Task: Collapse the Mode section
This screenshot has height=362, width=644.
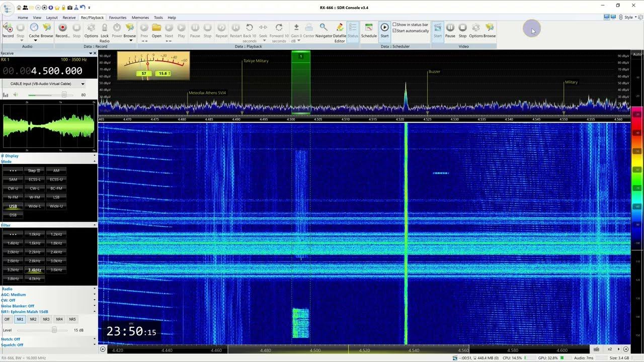Action: (95, 162)
